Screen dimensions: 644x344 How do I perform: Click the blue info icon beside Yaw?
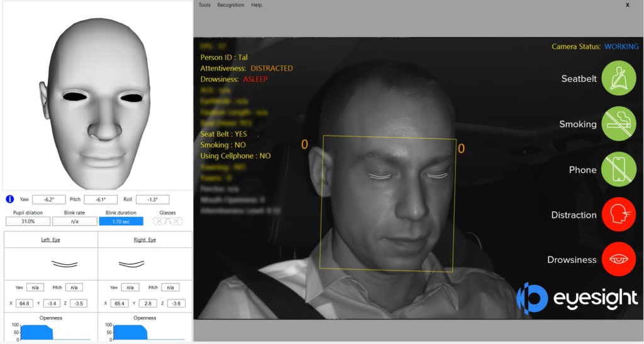(10, 199)
